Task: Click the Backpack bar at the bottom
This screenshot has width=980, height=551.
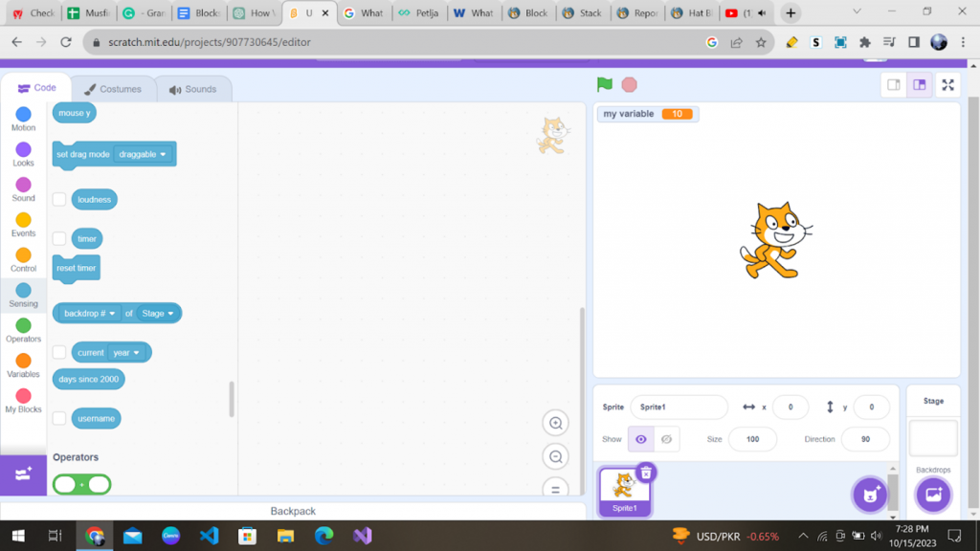Action: click(292, 511)
